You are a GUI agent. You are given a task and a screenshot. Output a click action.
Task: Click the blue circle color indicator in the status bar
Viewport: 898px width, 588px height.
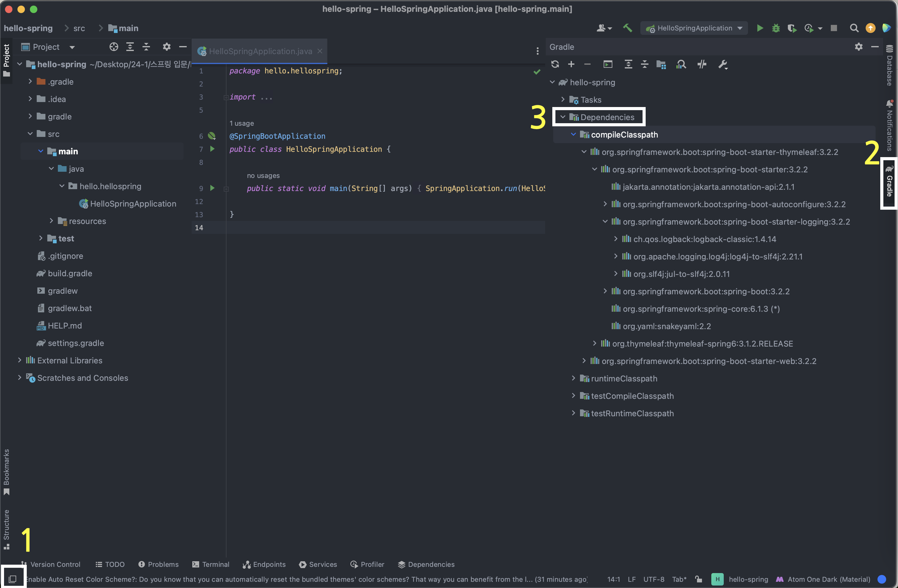(x=882, y=579)
